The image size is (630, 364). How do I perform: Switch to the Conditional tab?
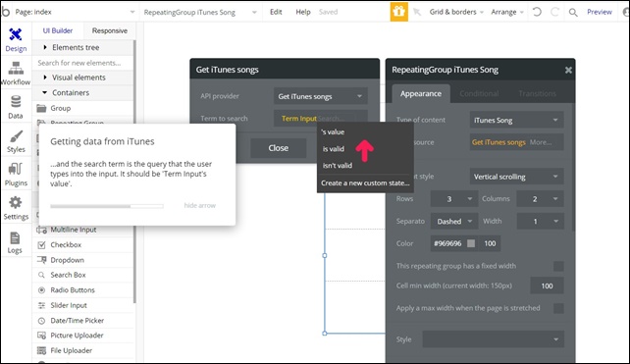pos(479,93)
